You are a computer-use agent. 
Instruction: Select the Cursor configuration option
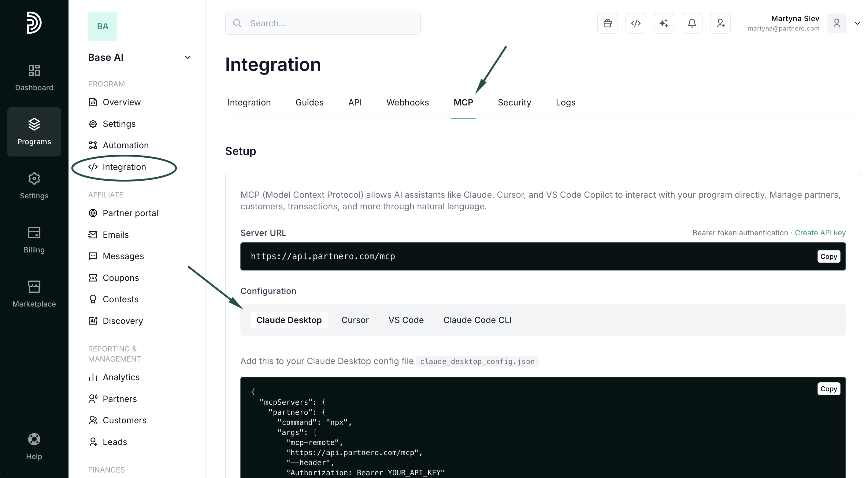coord(355,320)
